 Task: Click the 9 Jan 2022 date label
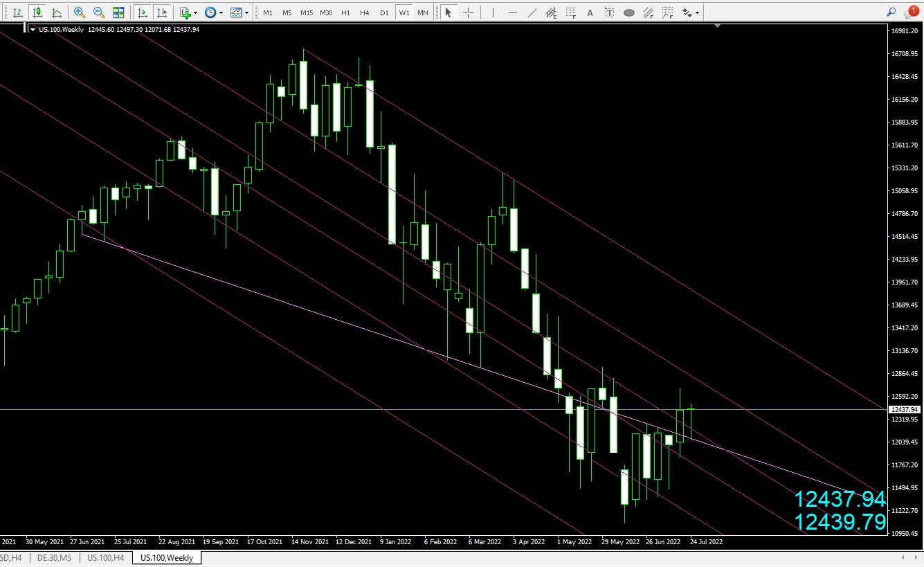pyautogui.click(x=397, y=542)
